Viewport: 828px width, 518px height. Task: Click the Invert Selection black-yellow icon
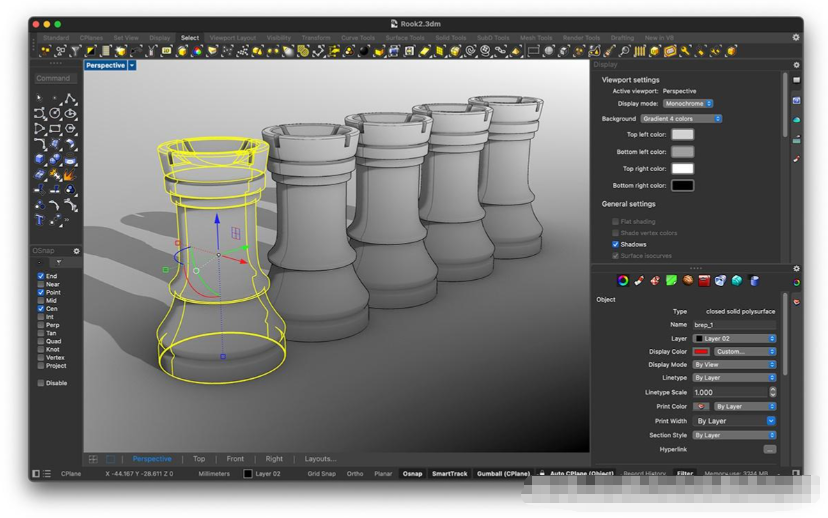(91, 51)
